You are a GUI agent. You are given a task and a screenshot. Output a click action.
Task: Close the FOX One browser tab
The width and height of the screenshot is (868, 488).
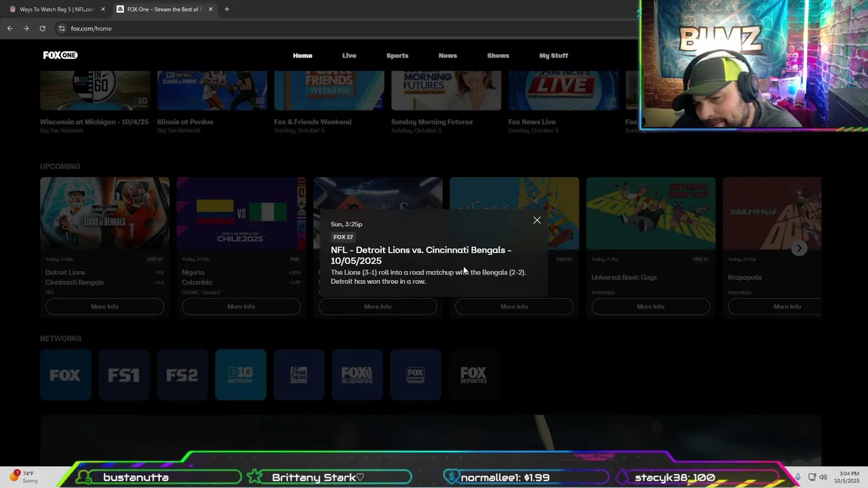pyautogui.click(x=210, y=9)
